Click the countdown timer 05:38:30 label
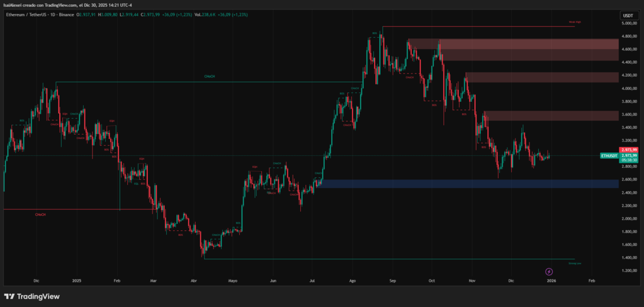The width and height of the screenshot is (644, 307). tap(628, 160)
